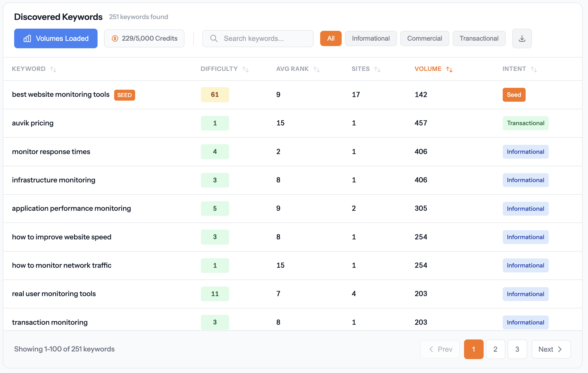Viewport: 588px width, 373px height.
Task: Sort the Intent column
Action: [x=534, y=69]
